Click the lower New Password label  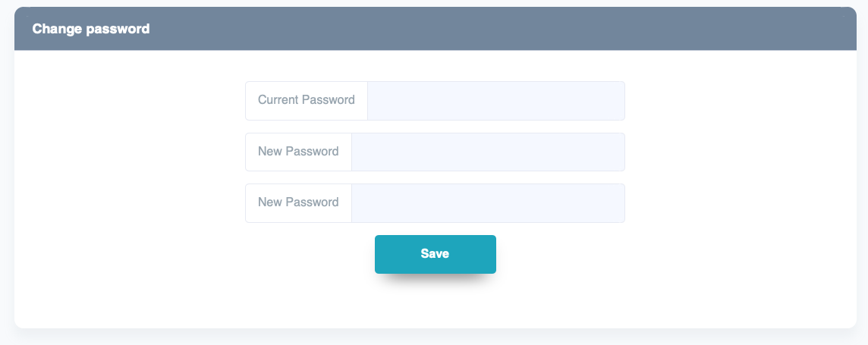(x=298, y=202)
